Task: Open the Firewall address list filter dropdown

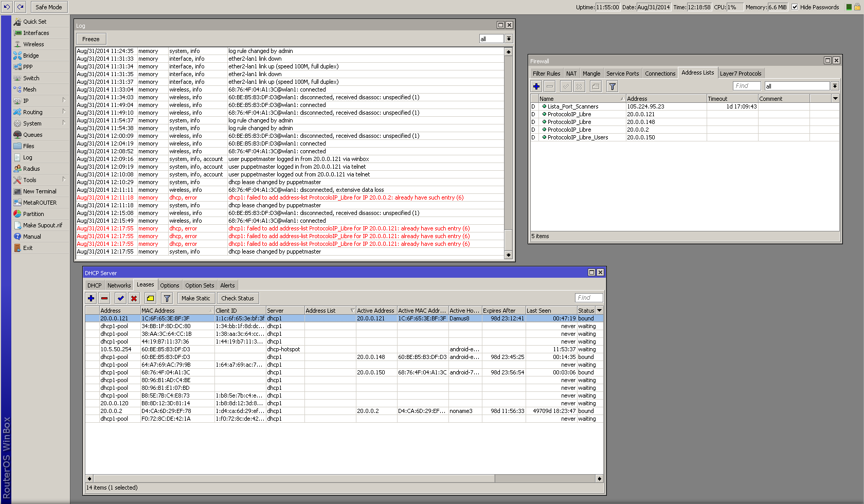Action: (835, 86)
